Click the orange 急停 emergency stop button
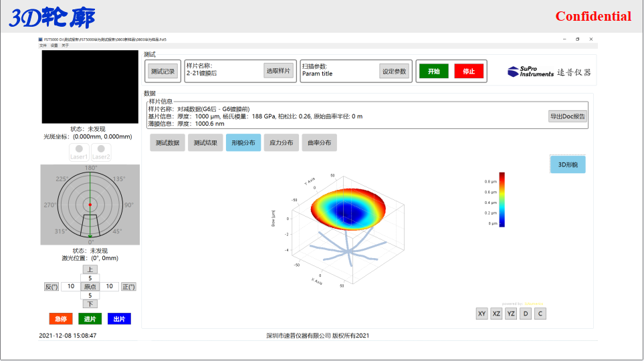This screenshot has width=644, height=361. 61,319
